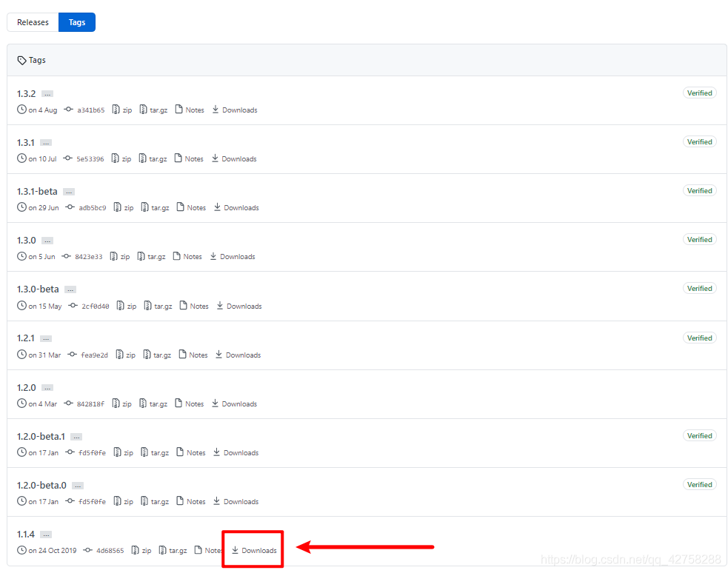728x573 pixels.
Task: Open tag 1.3.1-beta title link
Action: click(37, 191)
